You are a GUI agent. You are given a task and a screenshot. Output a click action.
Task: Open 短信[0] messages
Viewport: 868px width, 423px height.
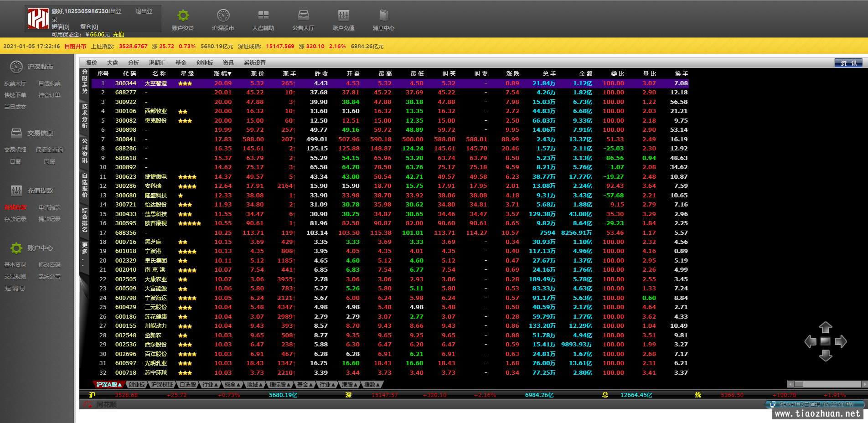pyautogui.click(x=61, y=26)
